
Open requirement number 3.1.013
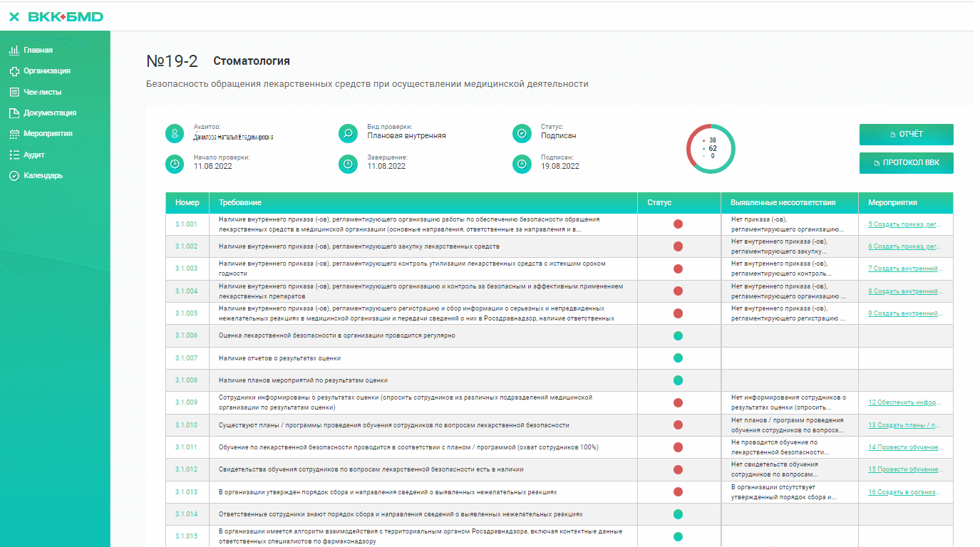[x=186, y=492]
